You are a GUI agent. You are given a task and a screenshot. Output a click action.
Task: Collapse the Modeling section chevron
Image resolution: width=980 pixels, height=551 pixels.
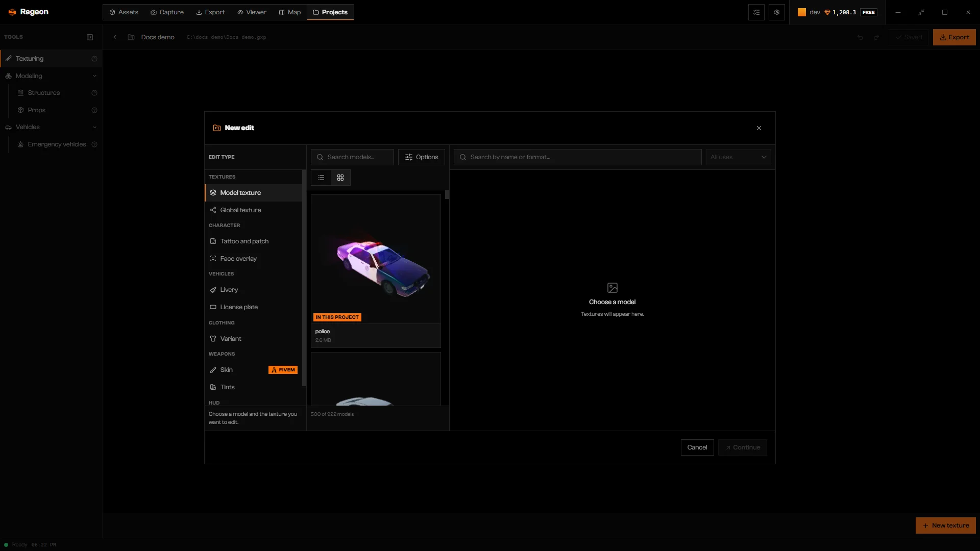(94, 76)
